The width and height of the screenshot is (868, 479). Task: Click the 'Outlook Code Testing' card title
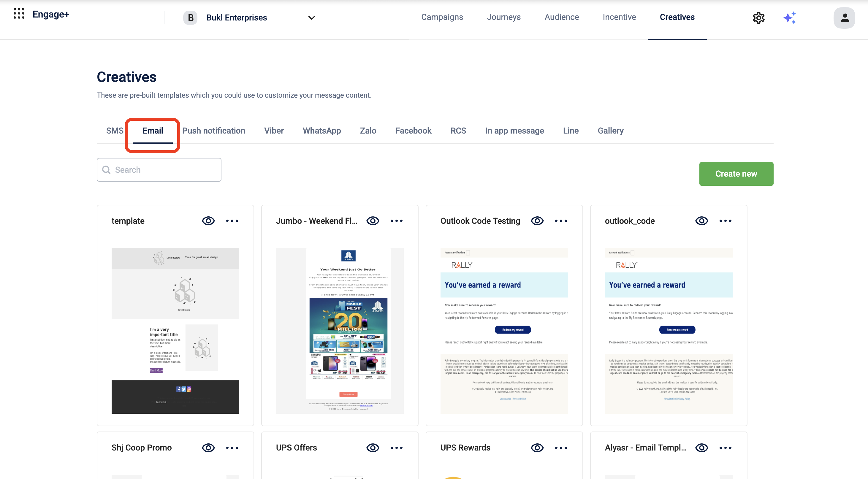point(480,221)
